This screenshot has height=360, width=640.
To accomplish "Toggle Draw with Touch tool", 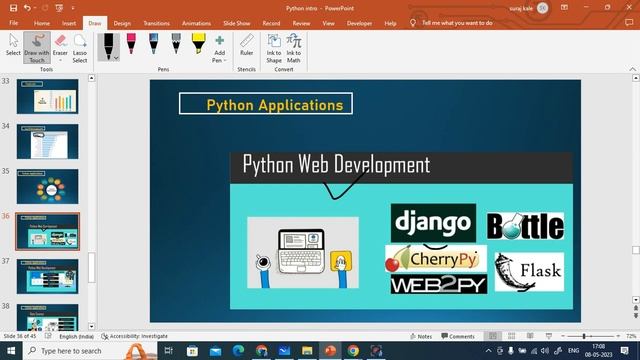I will 37,48.
